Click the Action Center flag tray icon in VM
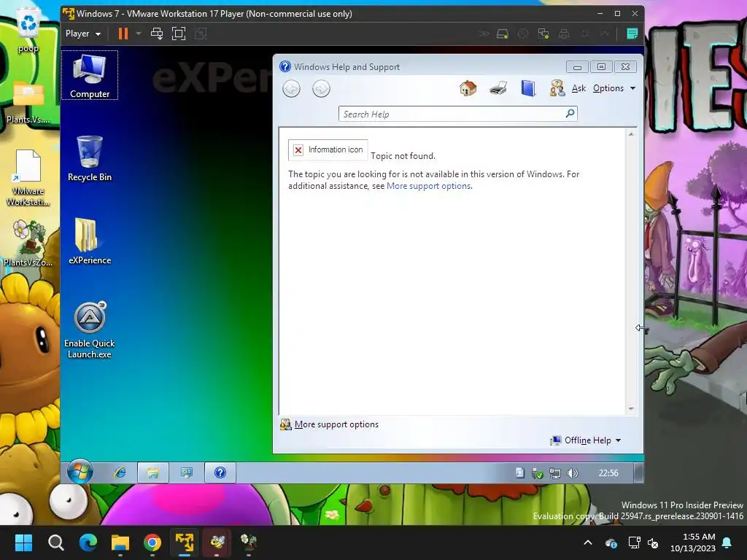747x560 pixels. tap(519, 472)
